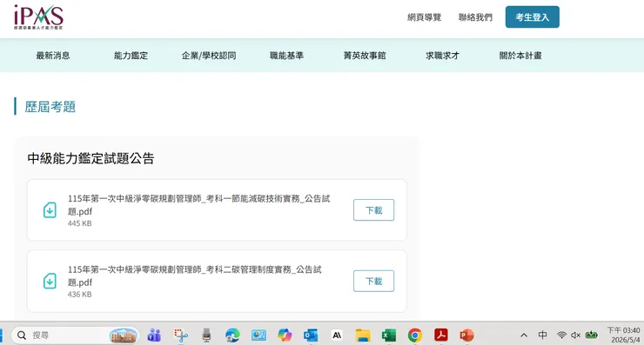
Task: Click the Wi-Fi network icon in system tray
Action: point(561,335)
